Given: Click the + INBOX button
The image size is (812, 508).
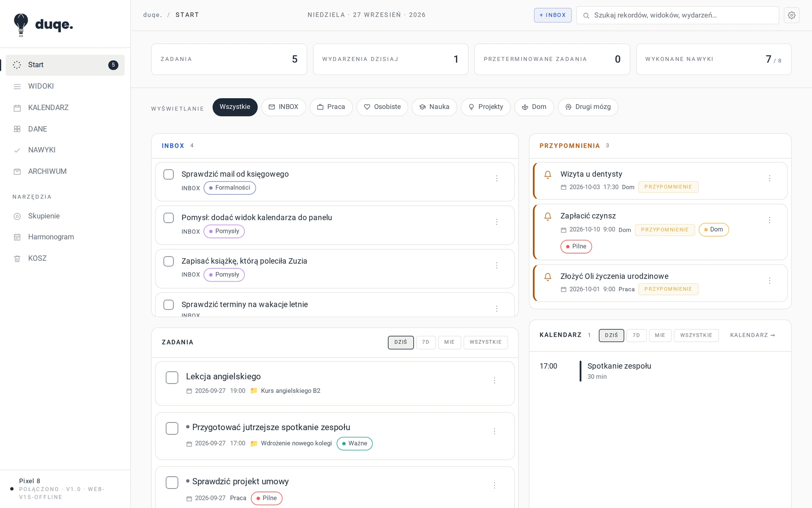Looking at the screenshot, I should [553, 15].
